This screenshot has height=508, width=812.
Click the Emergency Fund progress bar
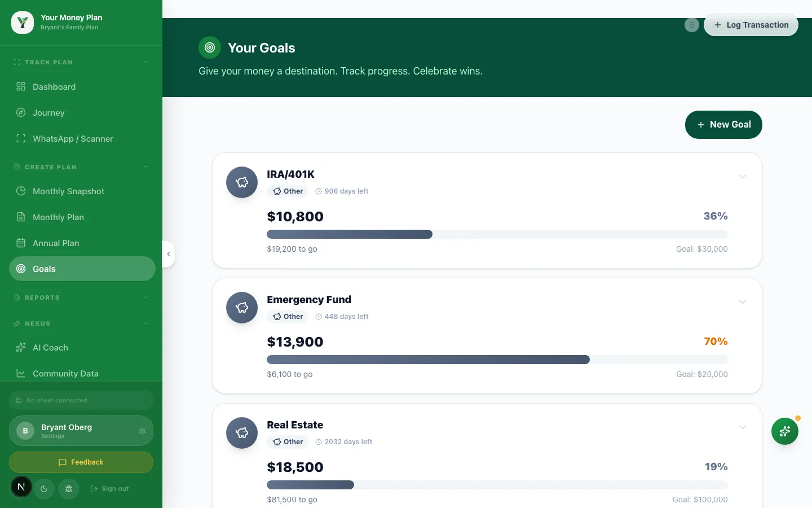click(497, 360)
